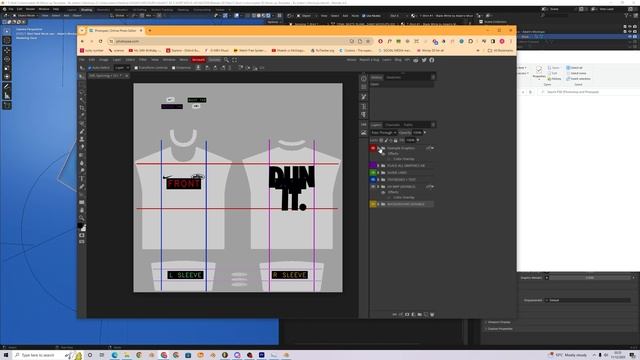
Task: Open the Paragraph panel icon in Photopea's side strip
Action: coord(364,115)
